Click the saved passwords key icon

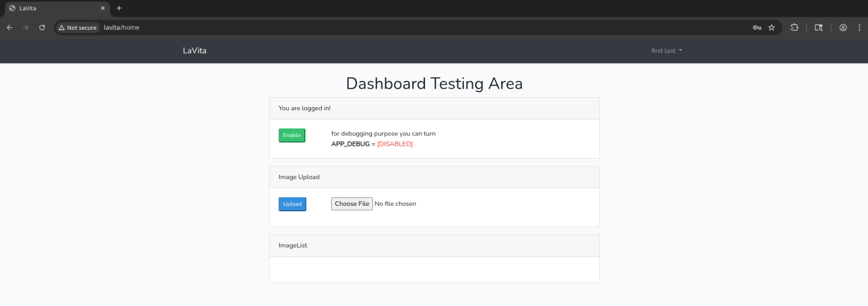tap(757, 28)
